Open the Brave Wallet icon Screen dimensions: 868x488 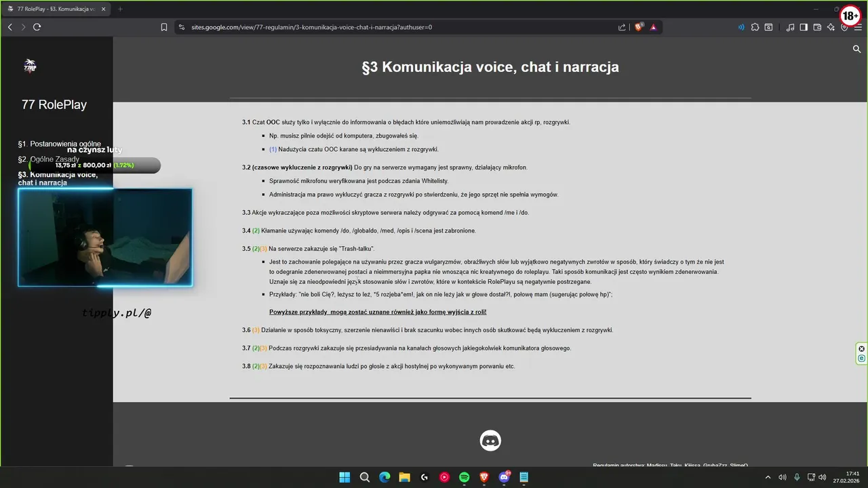click(817, 27)
